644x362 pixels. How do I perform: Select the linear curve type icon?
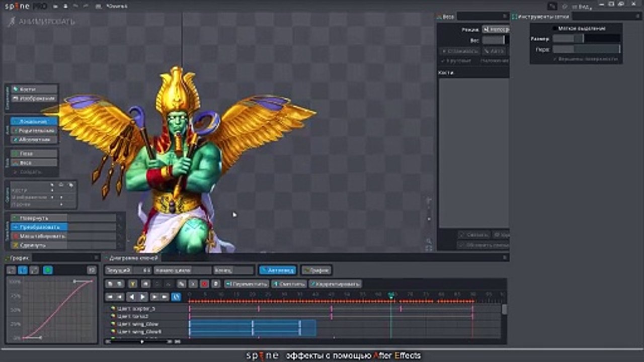(x=11, y=270)
